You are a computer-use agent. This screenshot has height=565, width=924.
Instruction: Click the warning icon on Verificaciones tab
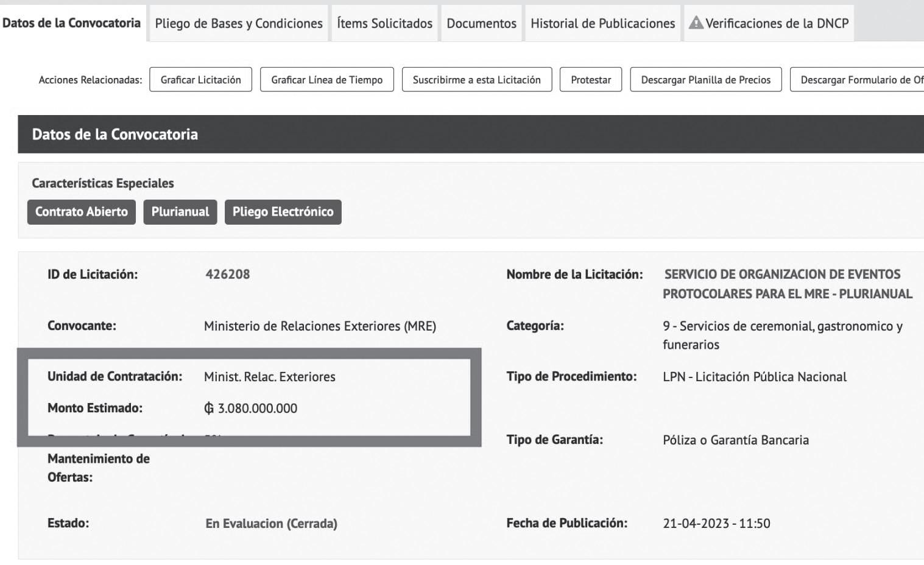pos(696,23)
